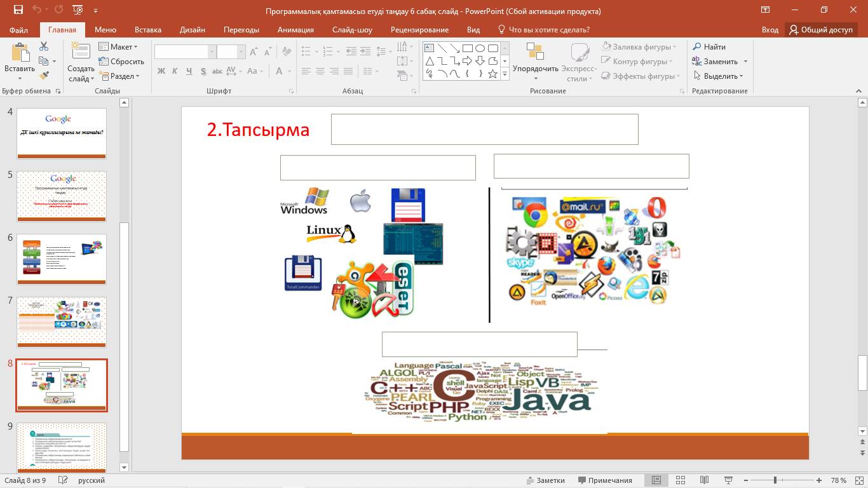Switch to the Переходы ribbon tab

tap(241, 30)
